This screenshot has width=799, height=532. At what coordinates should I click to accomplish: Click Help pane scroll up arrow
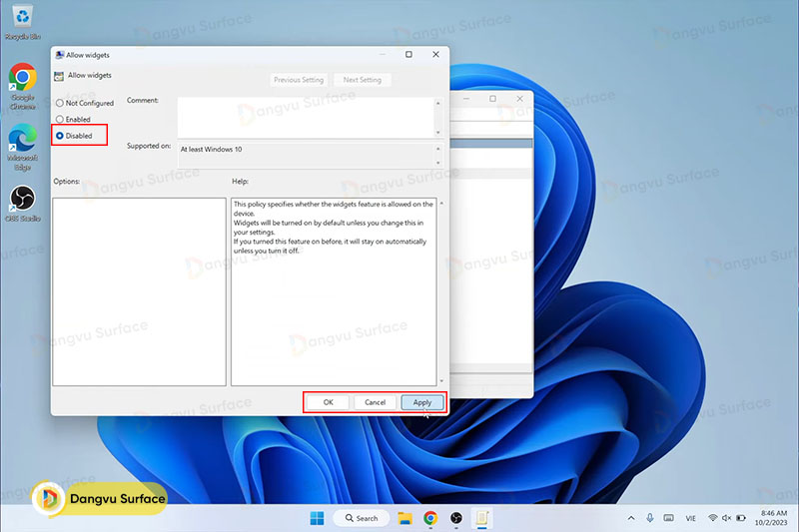441,204
